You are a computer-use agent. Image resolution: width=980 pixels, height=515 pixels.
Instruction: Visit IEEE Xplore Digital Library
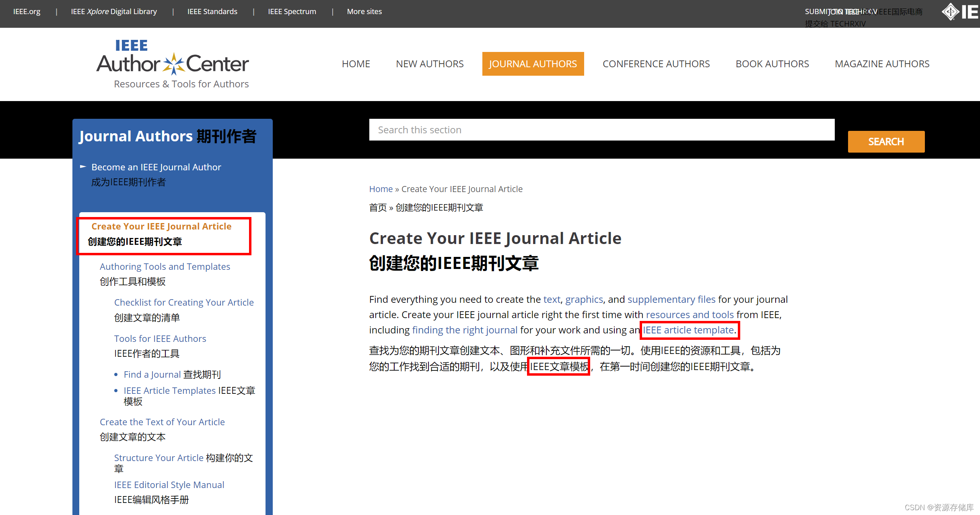(114, 11)
